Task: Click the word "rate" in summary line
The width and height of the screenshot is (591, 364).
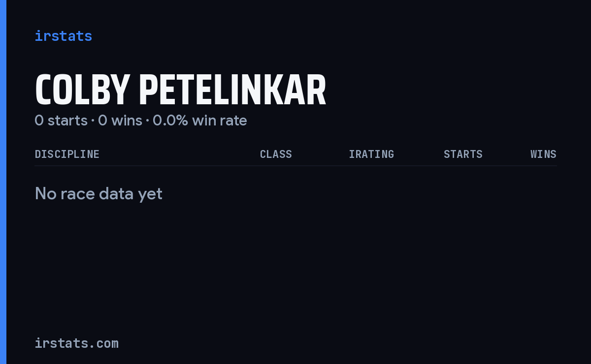Action: (x=234, y=121)
